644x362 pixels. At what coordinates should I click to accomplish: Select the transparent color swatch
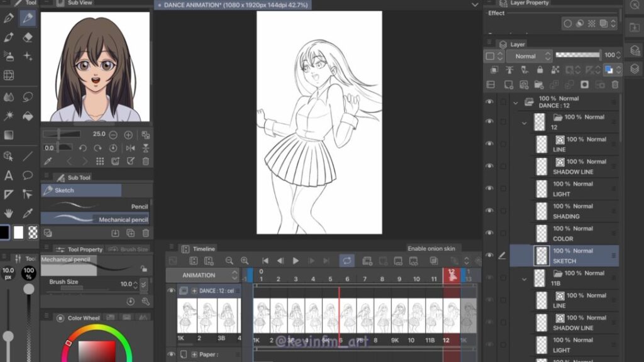click(33, 233)
